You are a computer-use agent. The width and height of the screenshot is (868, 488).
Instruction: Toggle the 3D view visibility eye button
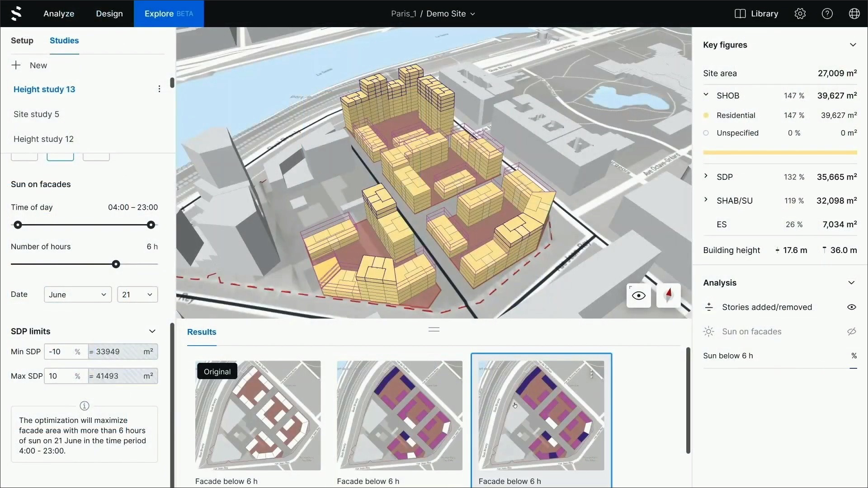pyautogui.click(x=639, y=296)
